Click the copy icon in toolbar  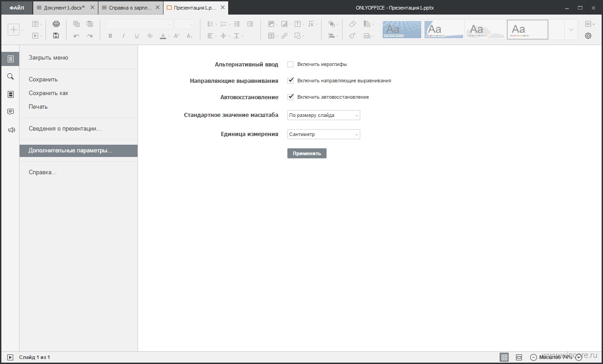pos(77,24)
